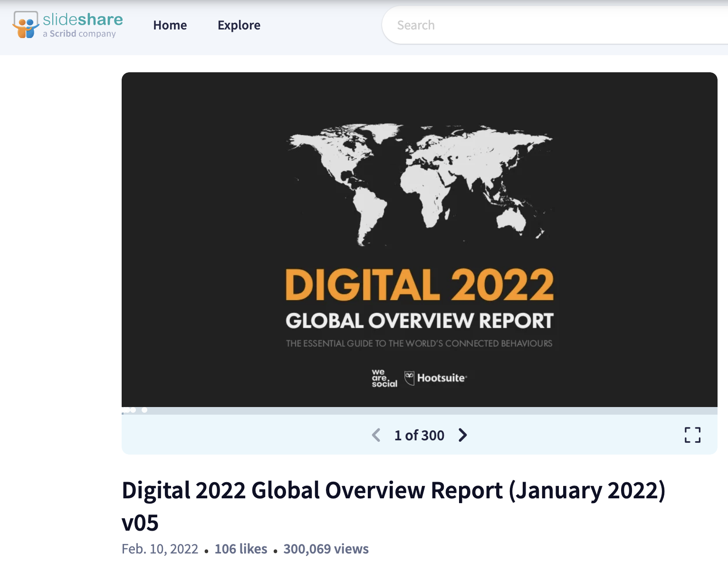This screenshot has height=563, width=728.
Task: Enter fullscreen mode for the slideshow
Action: coord(692,435)
